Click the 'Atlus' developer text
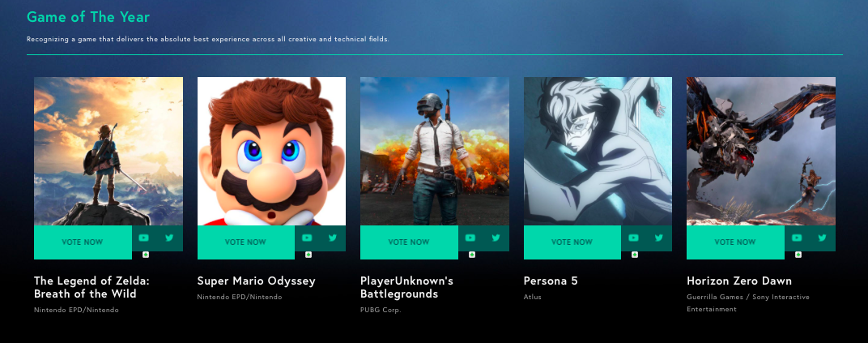This screenshot has width=868, height=343. pyautogui.click(x=533, y=297)
